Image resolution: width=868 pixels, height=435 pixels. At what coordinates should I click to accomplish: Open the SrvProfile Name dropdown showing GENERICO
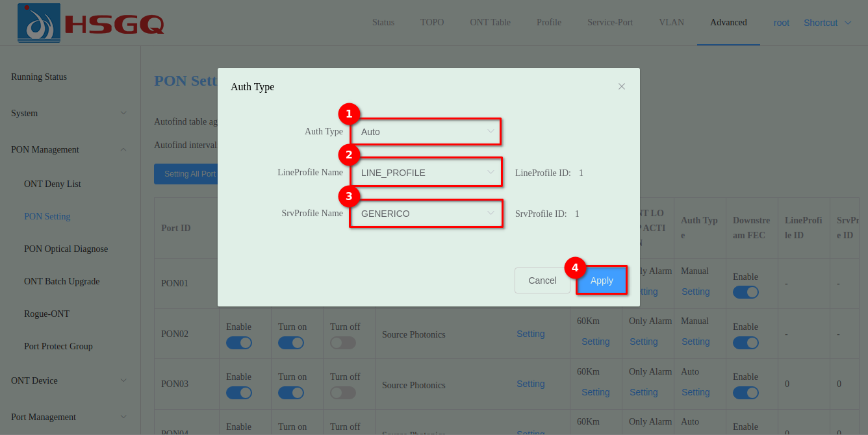[426, 214]
